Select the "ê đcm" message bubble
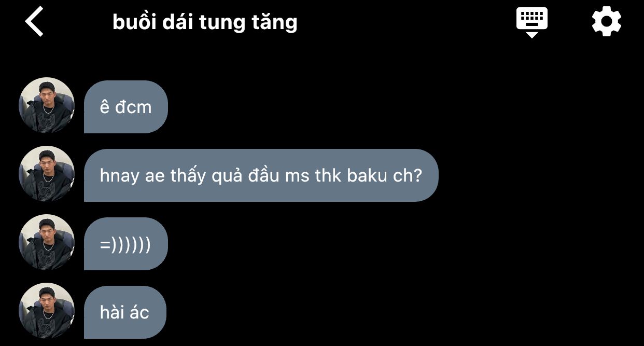Screen dimensions: 644x346 (126, 107)
